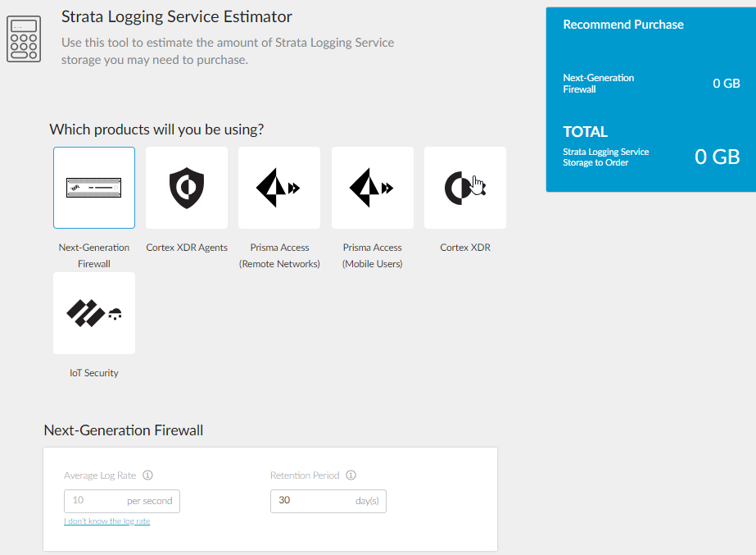Select the Cortex XDR Agents shield icon
Viewport: 756px width, 555px height.
pyautogui.click(x=187, y=188)
